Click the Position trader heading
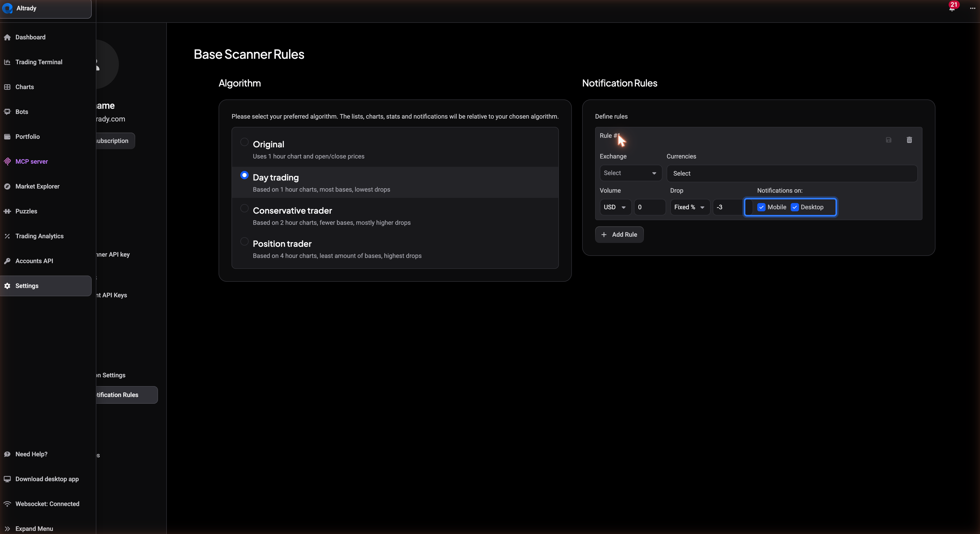980x534 pixels. click(282, 244)
